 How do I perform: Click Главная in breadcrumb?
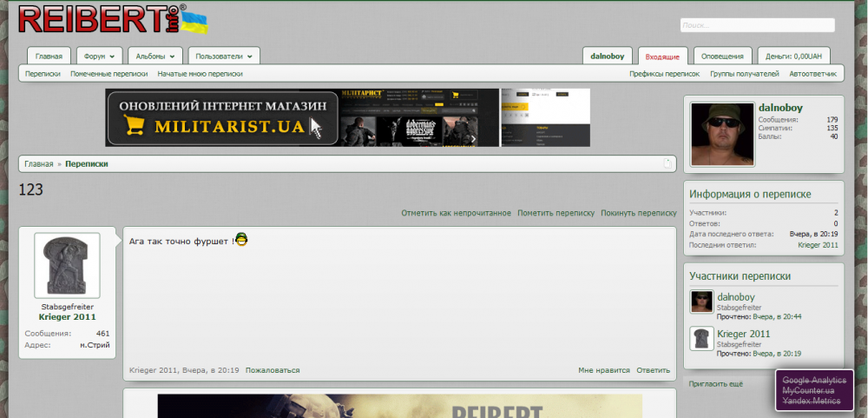[x=39, y=163]
